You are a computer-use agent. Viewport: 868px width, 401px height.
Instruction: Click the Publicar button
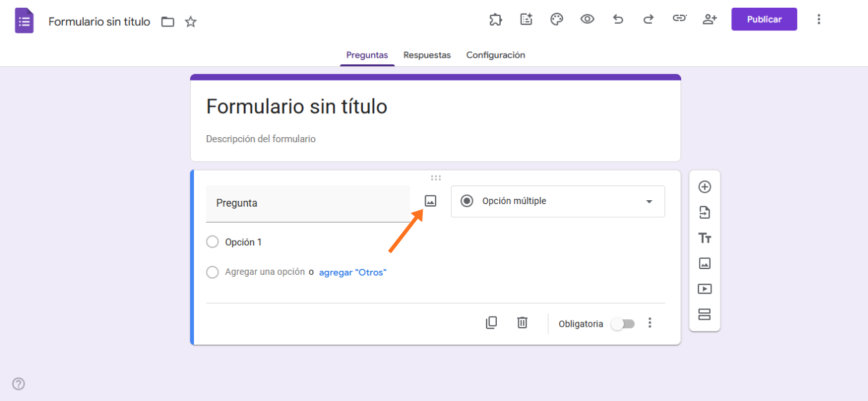coord(764,19)
